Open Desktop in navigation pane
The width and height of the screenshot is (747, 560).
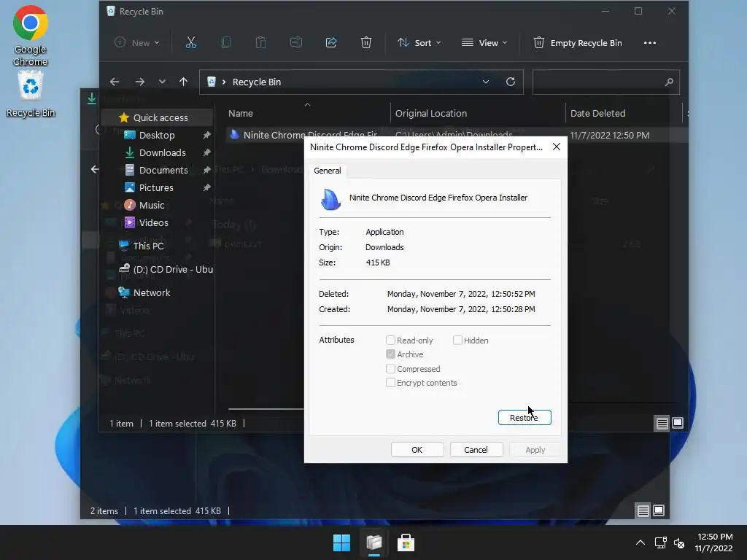pyautogui.click(x=157, y=135)
